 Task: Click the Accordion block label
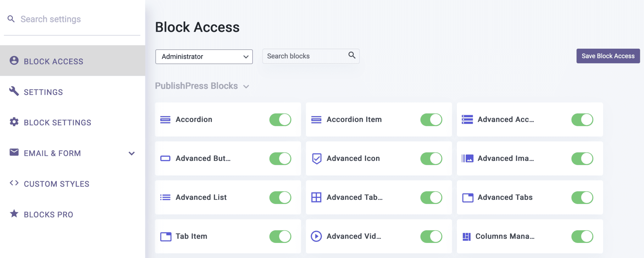tap(194, 119)
